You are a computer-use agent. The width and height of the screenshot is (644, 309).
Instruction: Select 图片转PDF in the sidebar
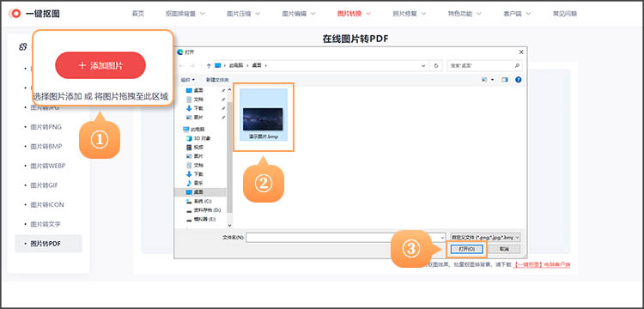tap(48, 244)
